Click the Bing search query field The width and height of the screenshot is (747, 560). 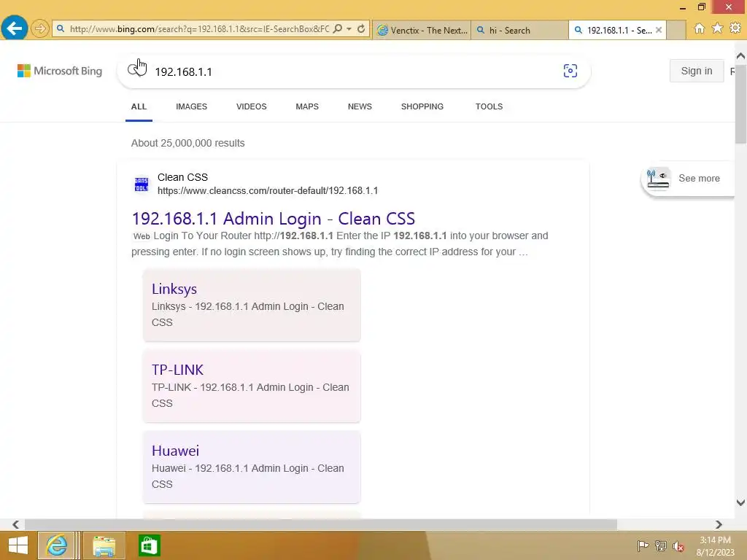(x=352, y=71)
